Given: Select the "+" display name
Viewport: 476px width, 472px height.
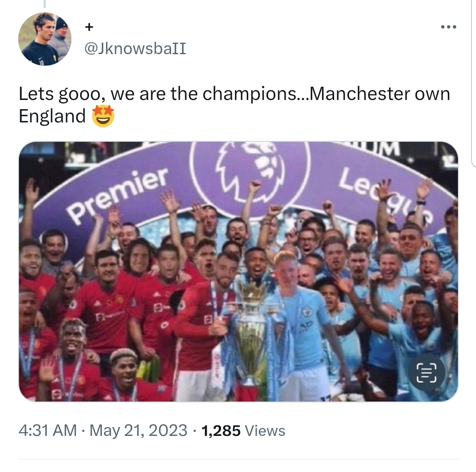Looking at the screenshot, I should pos(89,27).
